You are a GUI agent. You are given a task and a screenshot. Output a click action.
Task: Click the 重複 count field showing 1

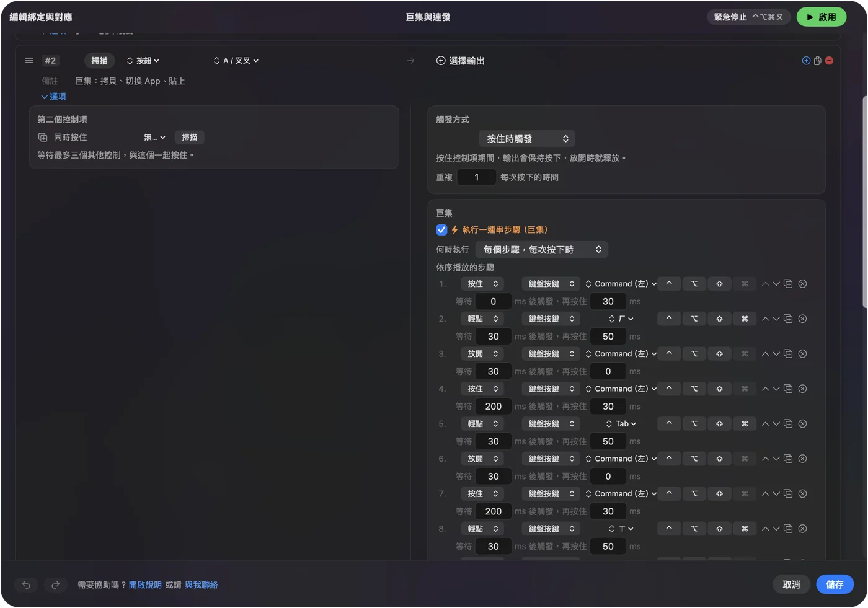(476, 177)
